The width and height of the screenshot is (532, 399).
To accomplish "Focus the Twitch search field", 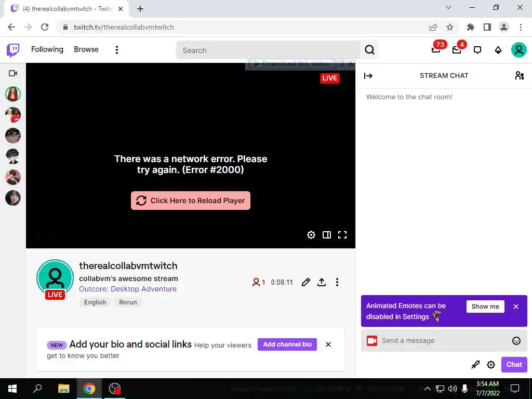I will (268, 50).
